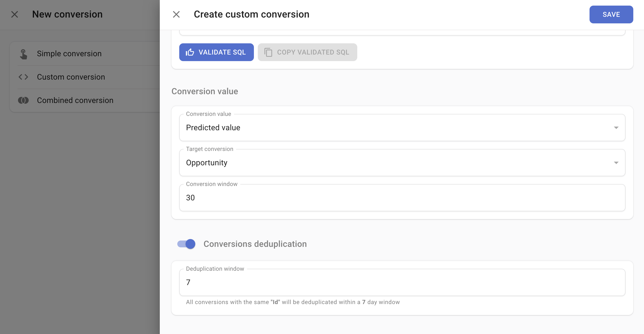Click the VALIDATE SQL button
The width and height of the screenshot is (644, 334).
216,52
